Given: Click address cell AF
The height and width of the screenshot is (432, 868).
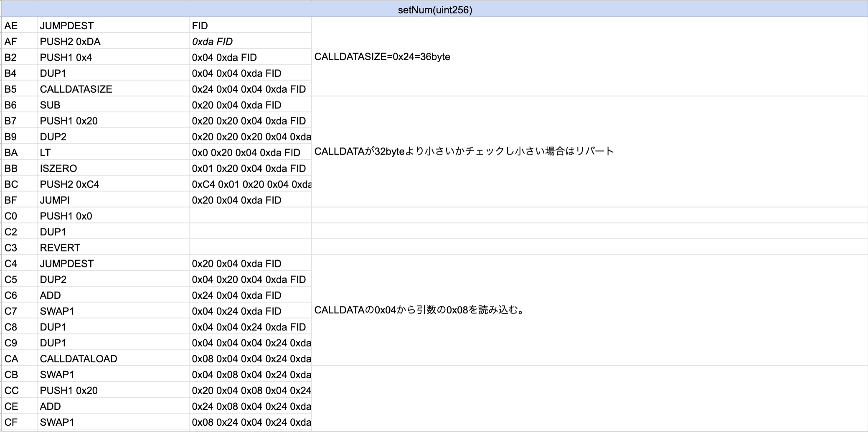Looking at the screenshot, I should click(19, 41).
